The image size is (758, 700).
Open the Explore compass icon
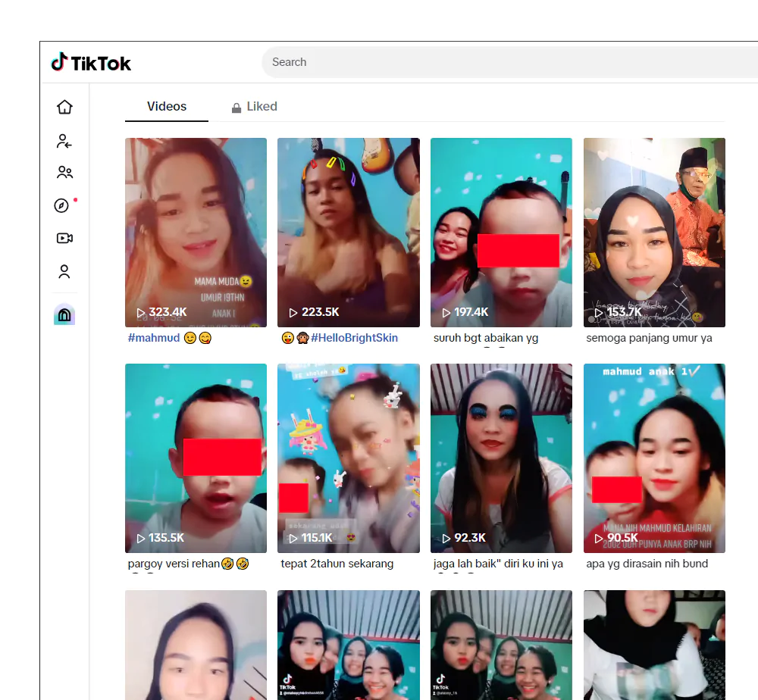[x=61, y=205]
